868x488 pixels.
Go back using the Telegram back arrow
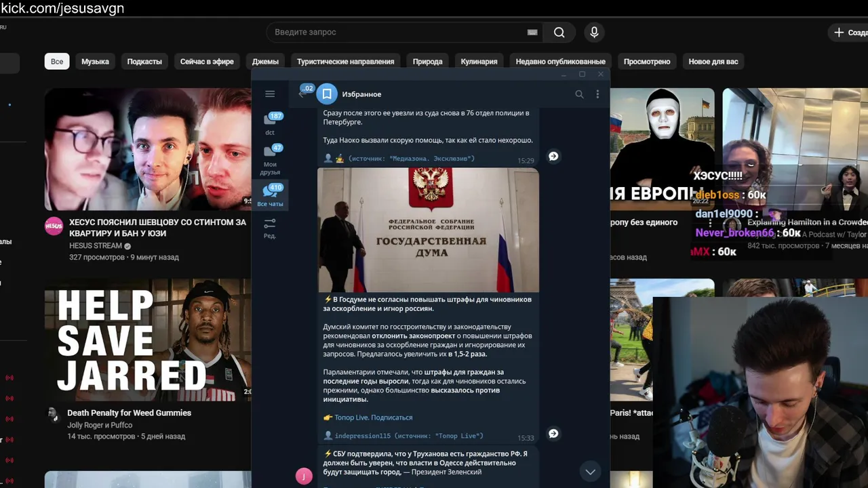click(302, 94)
